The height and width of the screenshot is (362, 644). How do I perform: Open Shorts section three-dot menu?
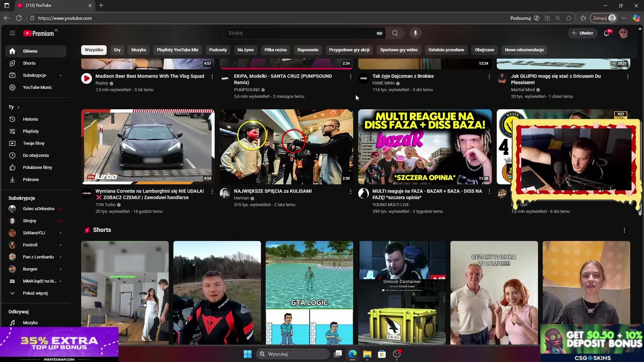tap(624, 230)
